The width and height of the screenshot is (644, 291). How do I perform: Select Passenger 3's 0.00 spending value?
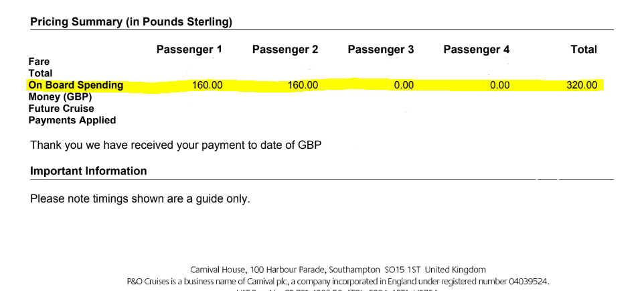[404, 85]
